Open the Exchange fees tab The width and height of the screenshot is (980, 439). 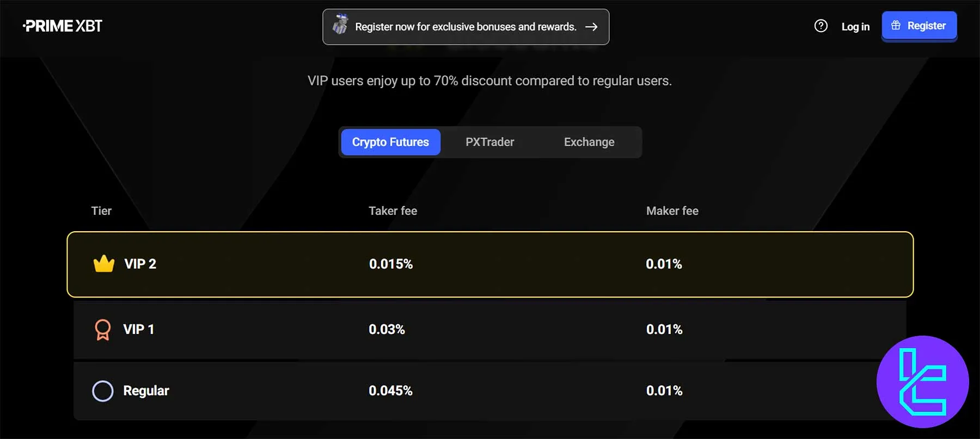(589, 142)
